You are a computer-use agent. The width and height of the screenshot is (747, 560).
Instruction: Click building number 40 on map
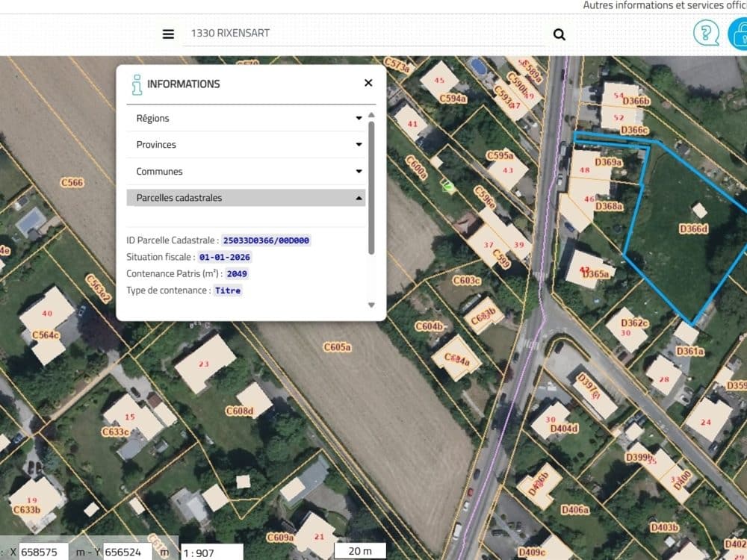(47, 314)
